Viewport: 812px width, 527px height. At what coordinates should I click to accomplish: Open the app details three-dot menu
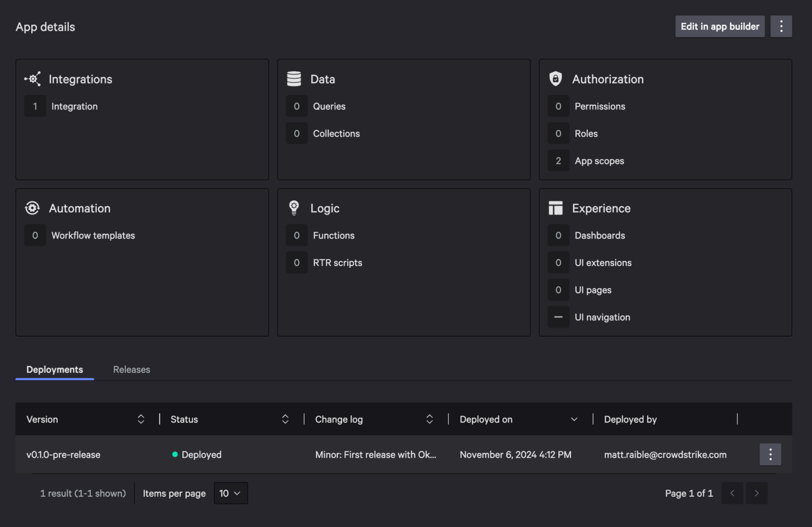pyautogui.click(x=781, y=26)
